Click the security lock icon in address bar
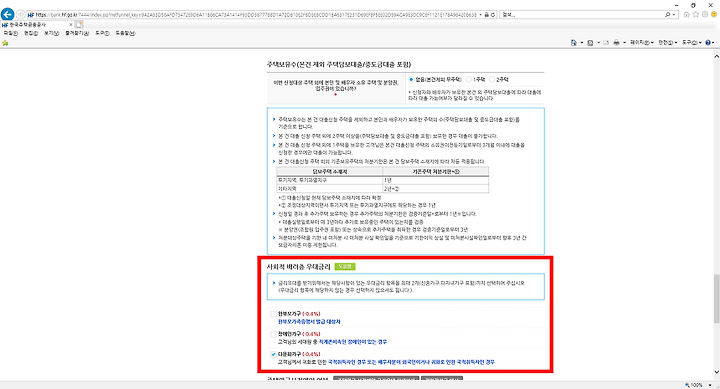 click(x=487, y=15)
